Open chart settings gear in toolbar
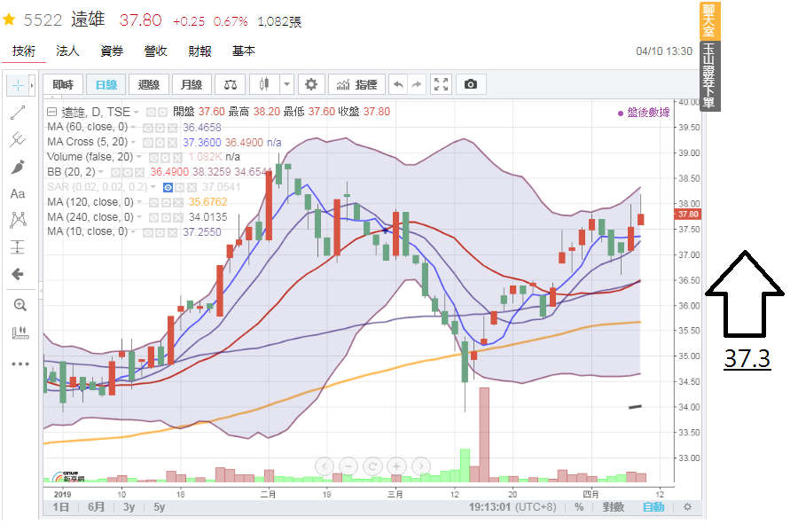Screen dimensions: 798x532 [x=310, y=84]
